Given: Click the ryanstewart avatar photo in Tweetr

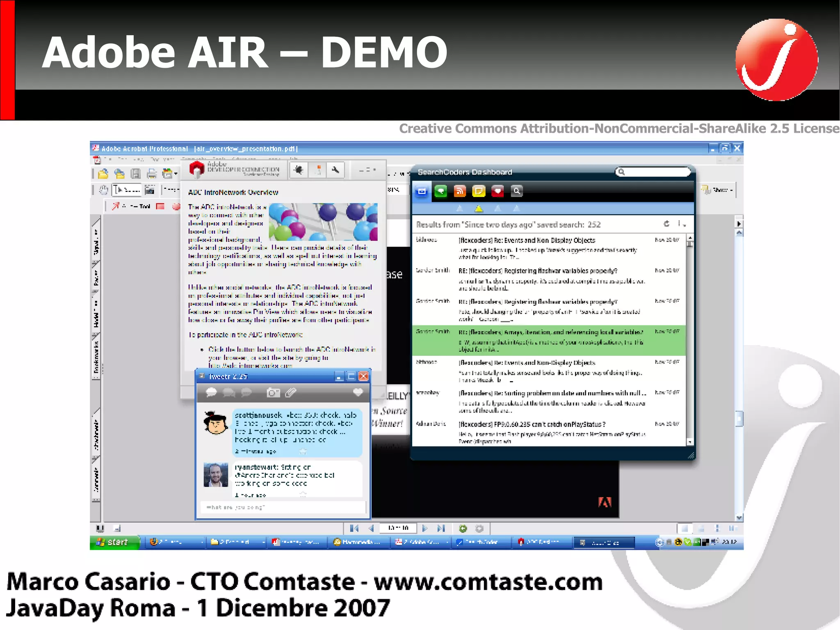Looking at the screenshot, I should coord(216,475).
